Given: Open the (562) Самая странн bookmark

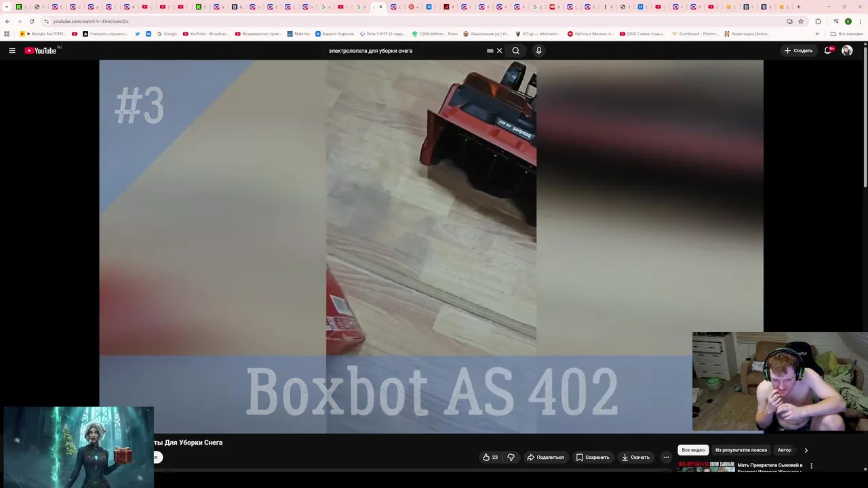Looking at the screenshot, I should [x=642, y=33].
